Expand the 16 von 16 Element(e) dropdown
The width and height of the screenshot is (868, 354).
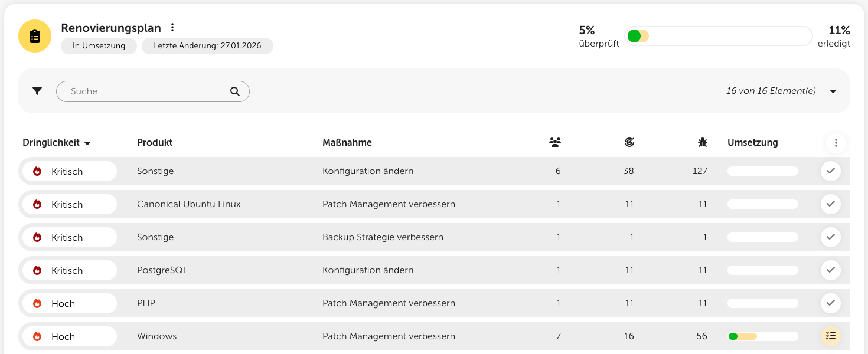click(x=833, y=91)
